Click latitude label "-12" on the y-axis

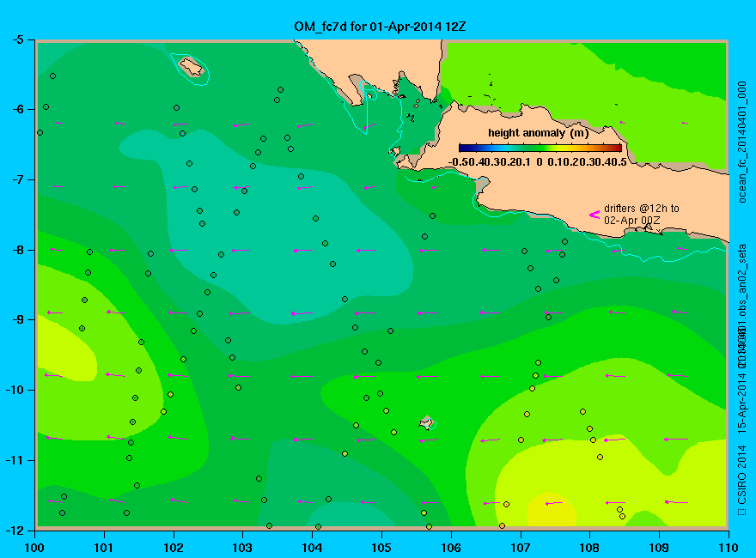(15, 530)
